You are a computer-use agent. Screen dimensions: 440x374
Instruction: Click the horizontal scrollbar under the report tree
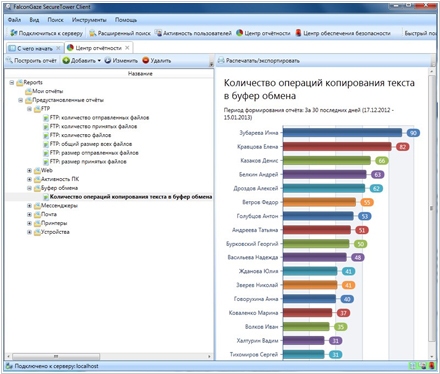pyautogui.click(x=56, y=356)
